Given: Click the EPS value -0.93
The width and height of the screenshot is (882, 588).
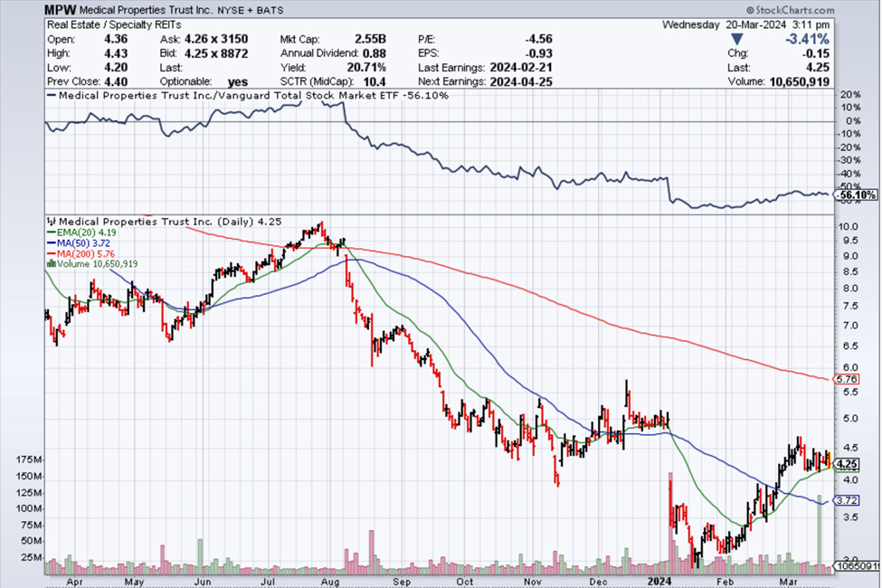Looking at the screenshot, I should pyautogui.click(x=538, y=53).
